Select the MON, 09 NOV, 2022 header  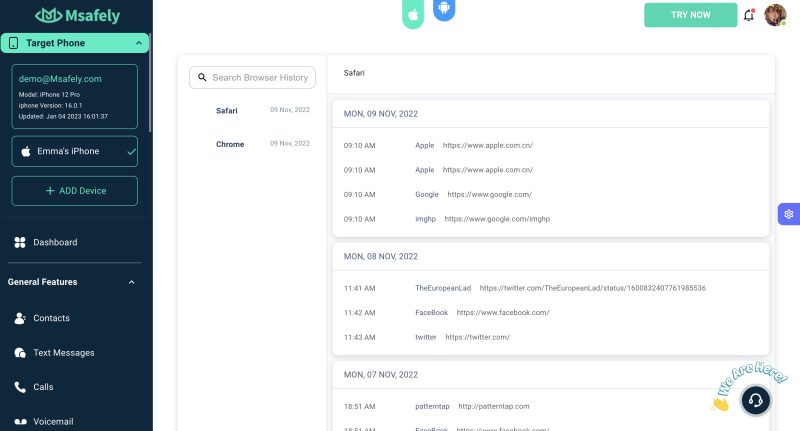[x=381, y=114]
